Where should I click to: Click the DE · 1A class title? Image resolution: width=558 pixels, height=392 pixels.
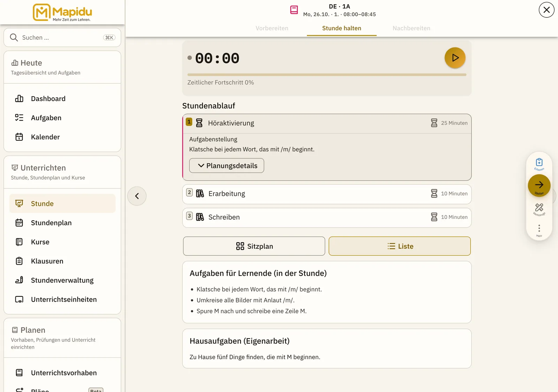[339, 6]
